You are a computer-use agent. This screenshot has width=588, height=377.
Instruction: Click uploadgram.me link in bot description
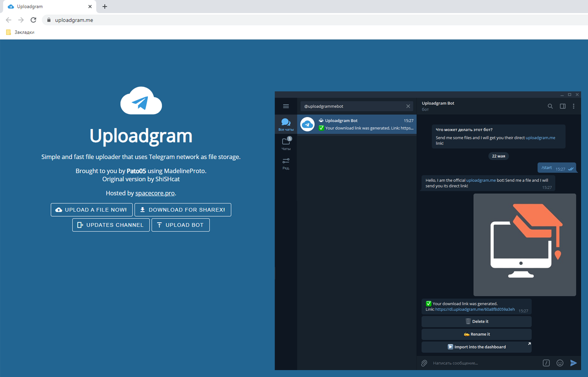coord(540,138)
